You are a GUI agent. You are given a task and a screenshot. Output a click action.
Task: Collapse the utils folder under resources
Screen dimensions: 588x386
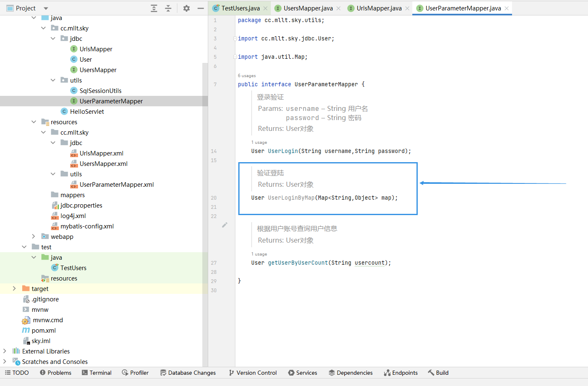(x=53, y=174)
